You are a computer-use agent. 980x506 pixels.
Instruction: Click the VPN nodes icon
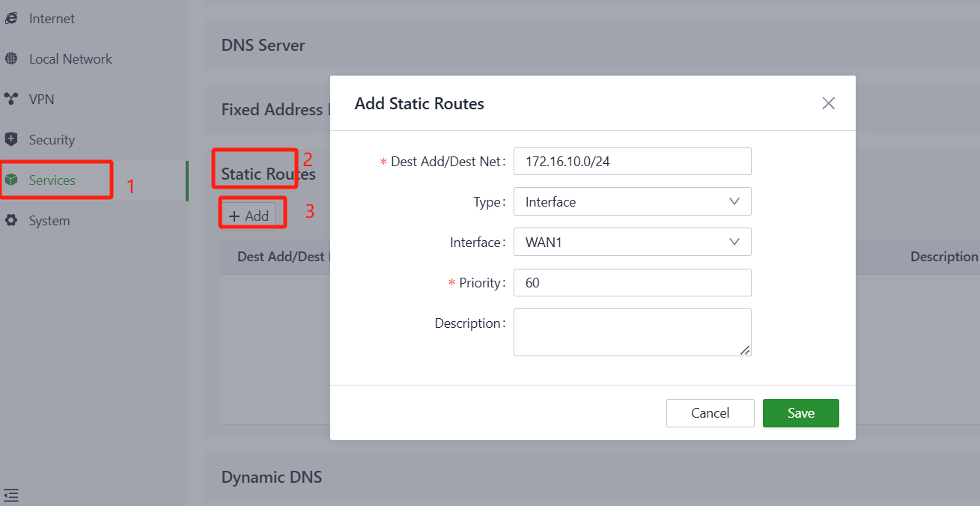11,100
